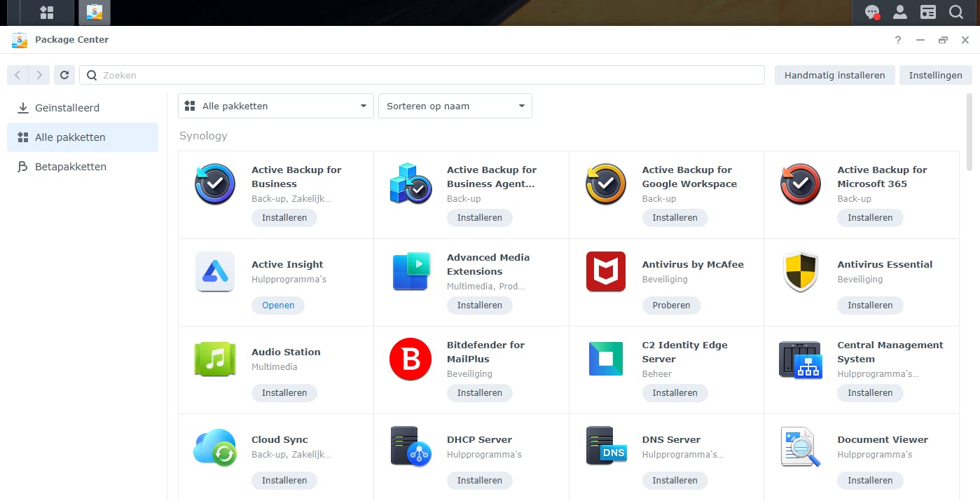Click Antivirus by McAfee icon
The image size is (980, 501).
606,272
